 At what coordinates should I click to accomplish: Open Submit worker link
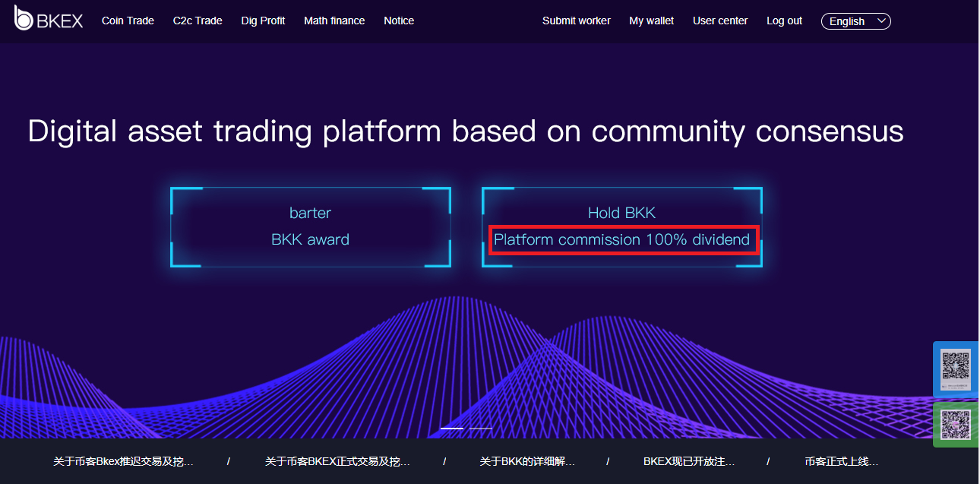[x=577, y=21]
